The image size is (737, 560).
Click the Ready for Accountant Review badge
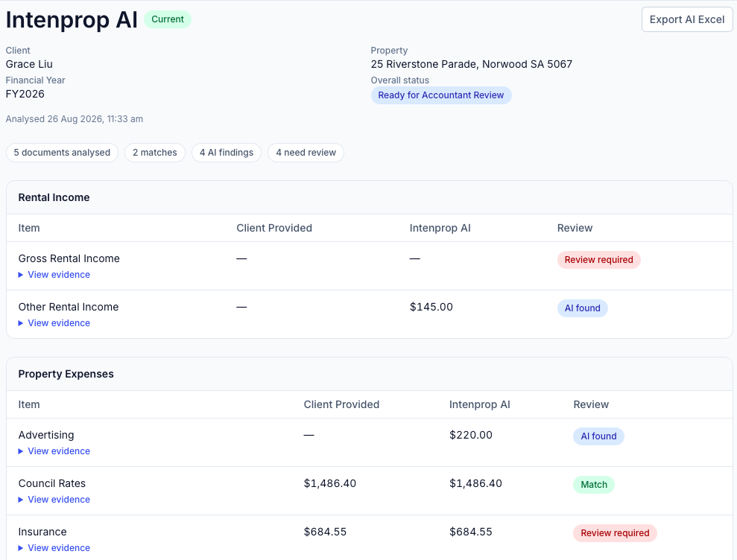pos(441,95)
